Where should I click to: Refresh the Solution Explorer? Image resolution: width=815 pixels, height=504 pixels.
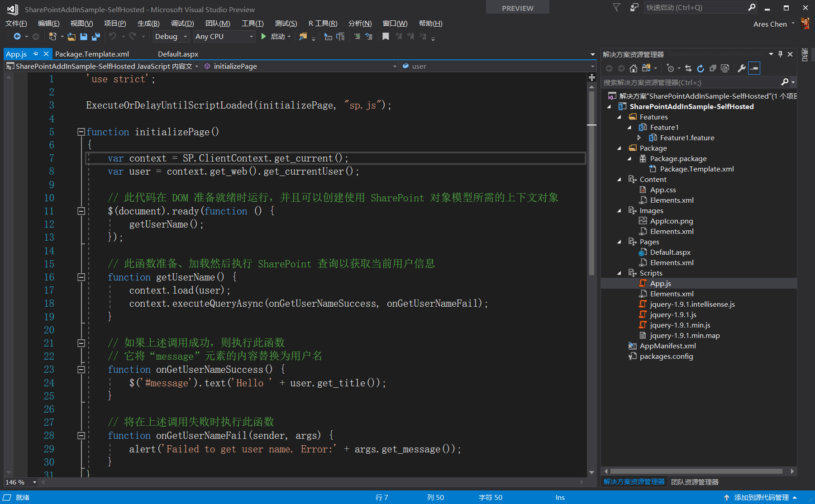click(701, 68)
